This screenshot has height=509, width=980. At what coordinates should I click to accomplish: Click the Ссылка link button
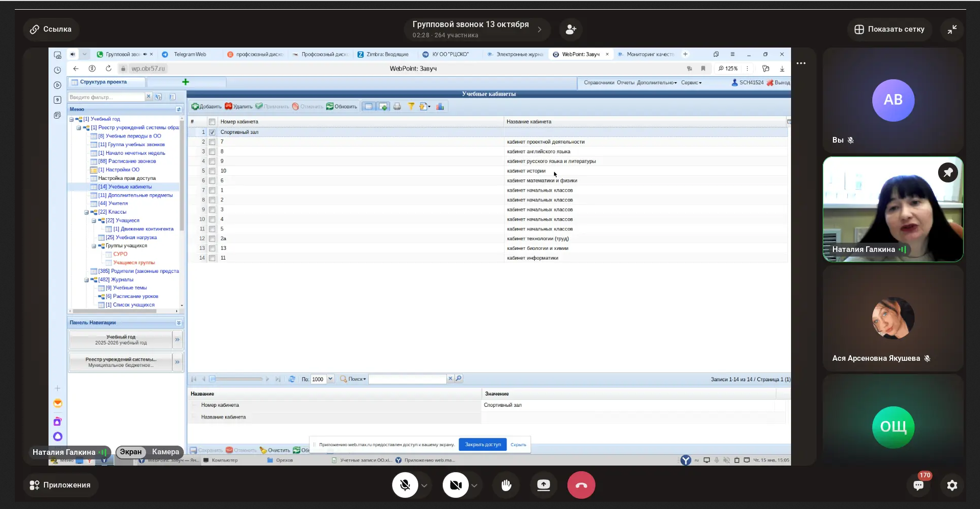50,29
